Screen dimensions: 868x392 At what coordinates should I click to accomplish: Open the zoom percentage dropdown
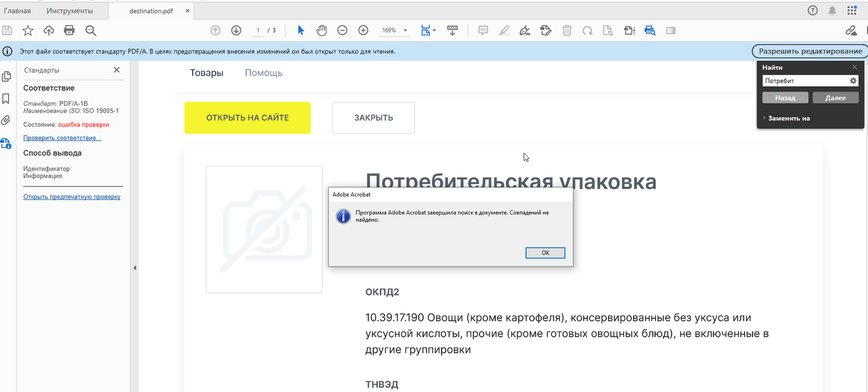(x=404, y=30)
